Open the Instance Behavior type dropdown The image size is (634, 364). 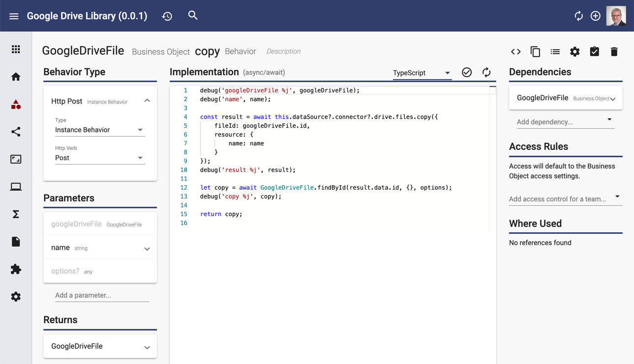(100, 130)
